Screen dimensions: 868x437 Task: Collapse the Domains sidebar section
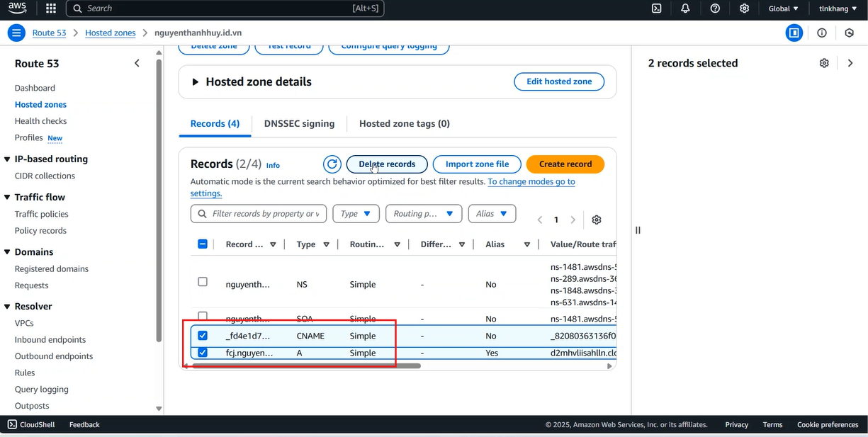click(x=8, y=252)
